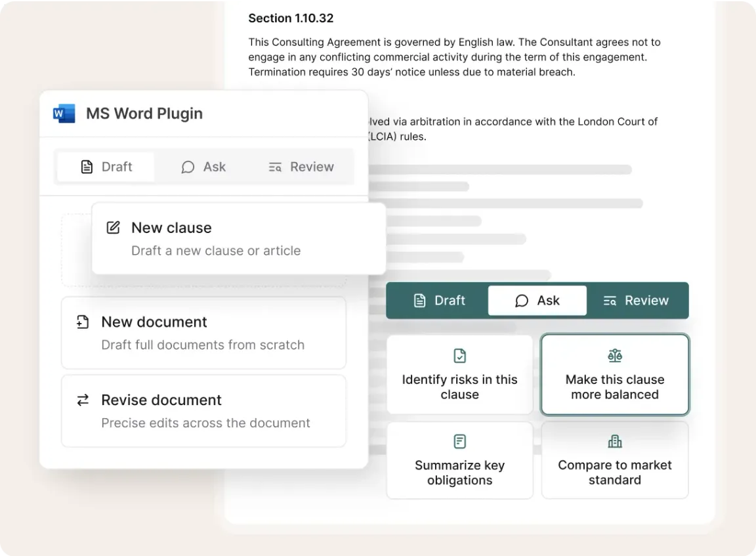Click the checkmark document icon for Identify risks

[459, 355]
